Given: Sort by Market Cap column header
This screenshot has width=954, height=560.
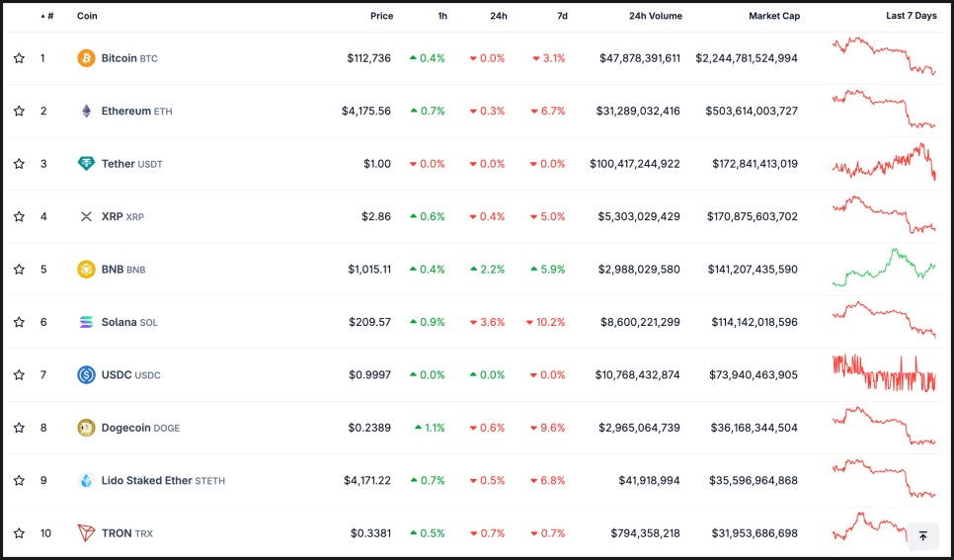Looking at the screenshot, I should click(774, 17).
